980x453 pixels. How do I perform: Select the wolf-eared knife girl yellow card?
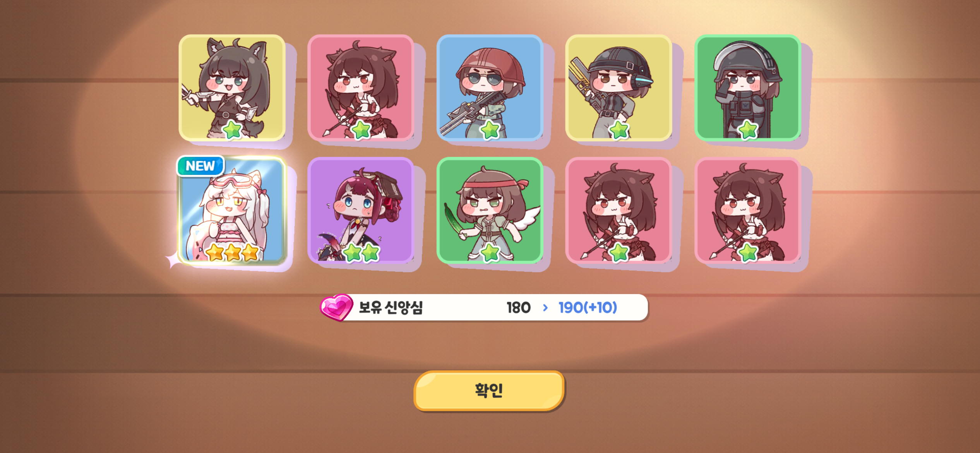click(x=232, y=88)
